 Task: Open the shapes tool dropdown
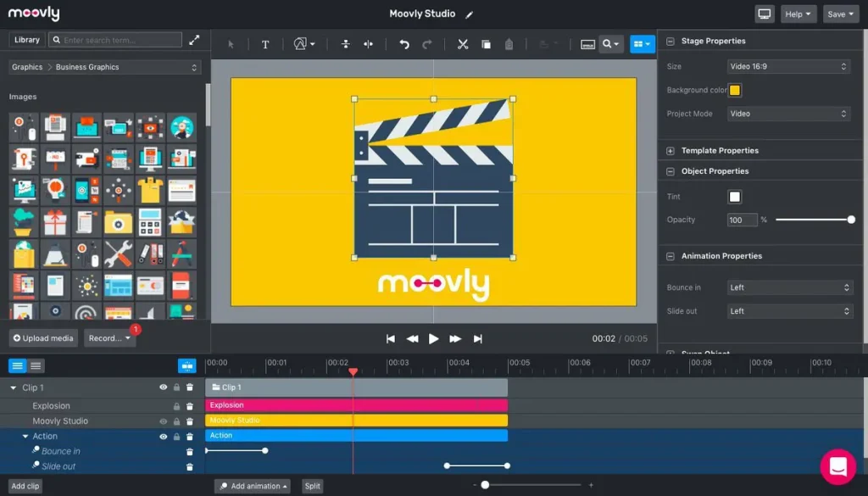(304, 44)
